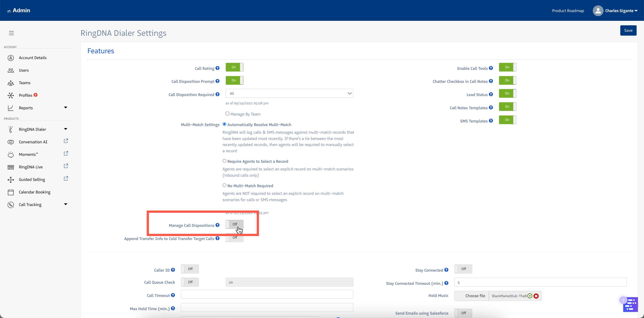
Task: Open Calendar Booking in sidebar
Action: coord(34,192)
